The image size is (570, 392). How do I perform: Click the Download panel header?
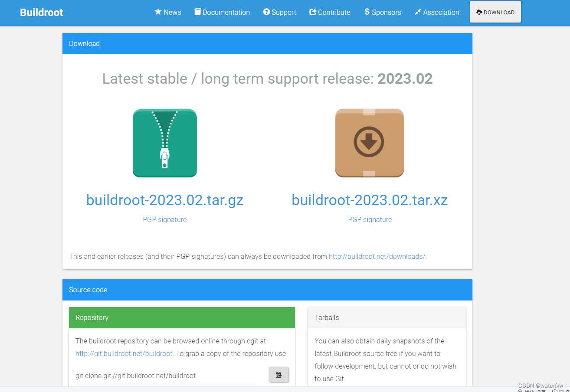click(x=267, y=43)
